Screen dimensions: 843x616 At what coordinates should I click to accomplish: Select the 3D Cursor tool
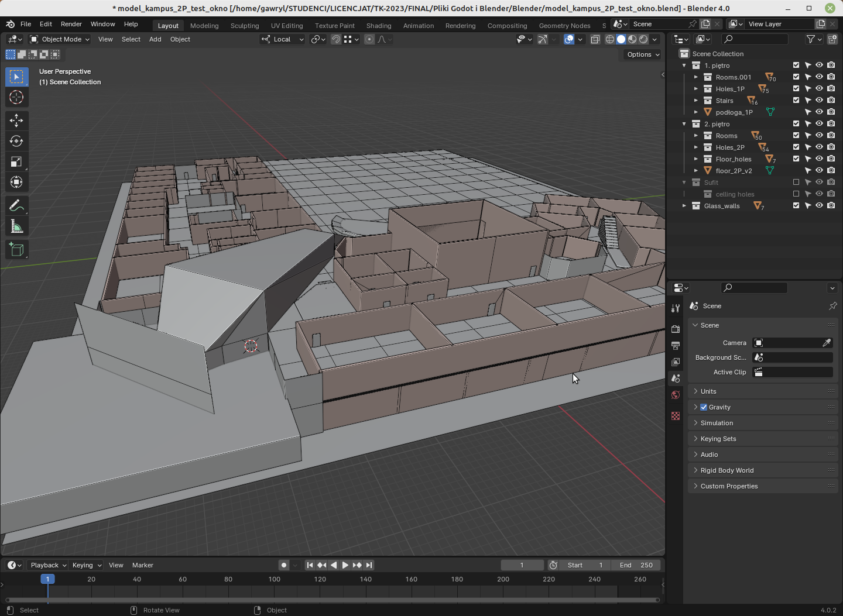(x=16, y=97)
